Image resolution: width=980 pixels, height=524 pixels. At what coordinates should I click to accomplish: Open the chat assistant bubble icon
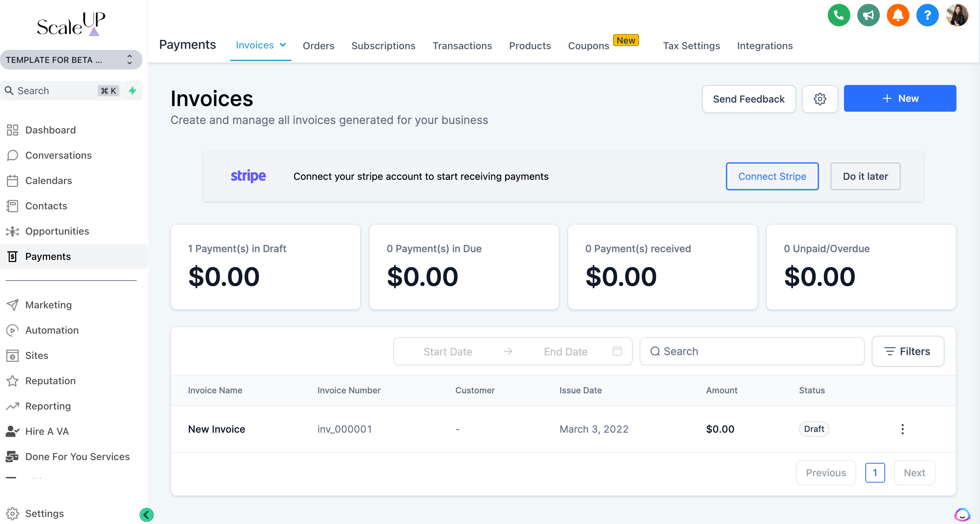[962, 515]
